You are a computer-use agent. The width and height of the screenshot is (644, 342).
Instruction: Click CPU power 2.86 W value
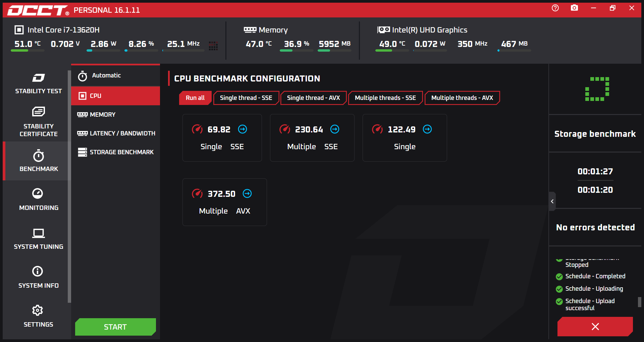[104, 44]
